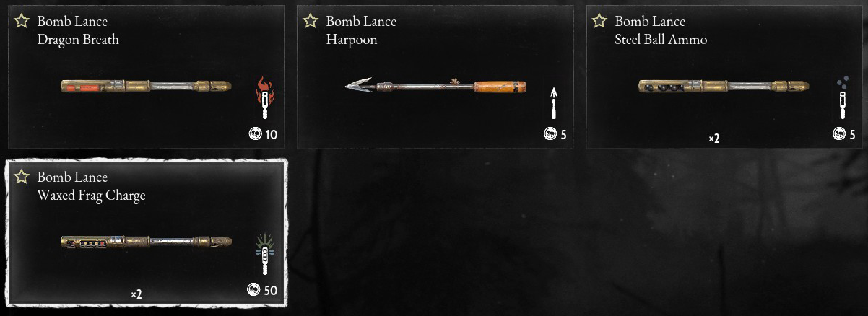The image size is (868, 316).
Task: Open the Bomb Lance Dragon Breath title
Action: point(78,30)
